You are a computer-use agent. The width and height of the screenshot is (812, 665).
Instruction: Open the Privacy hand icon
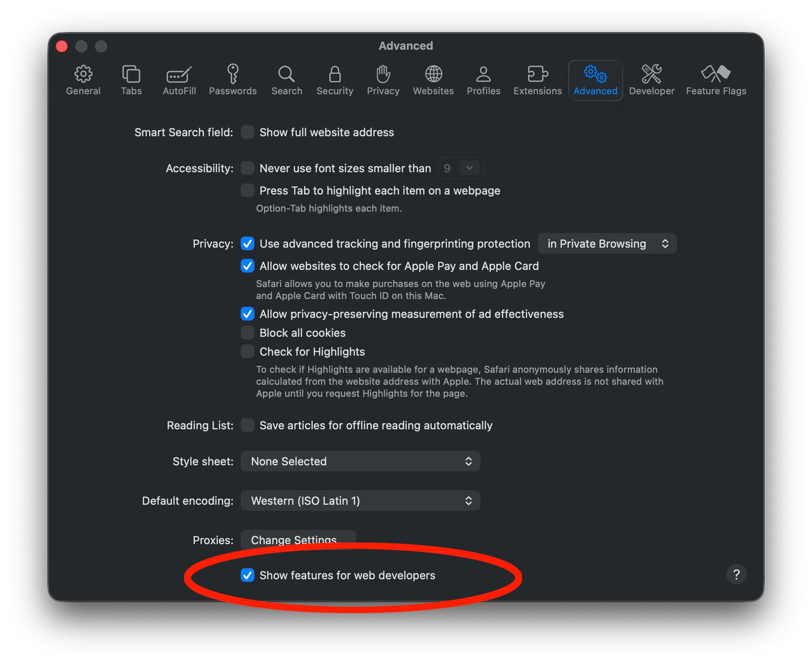coord(383,74)
